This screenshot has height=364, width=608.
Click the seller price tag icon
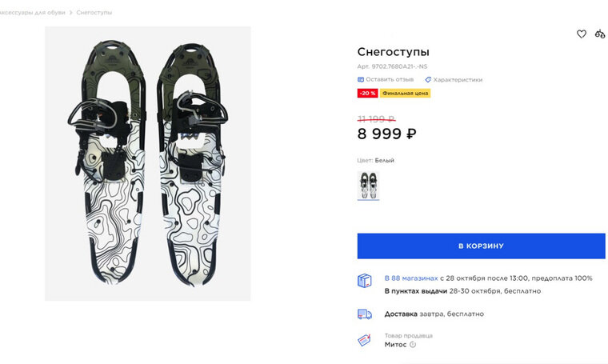pyautogui.click(x=365, y=340)
